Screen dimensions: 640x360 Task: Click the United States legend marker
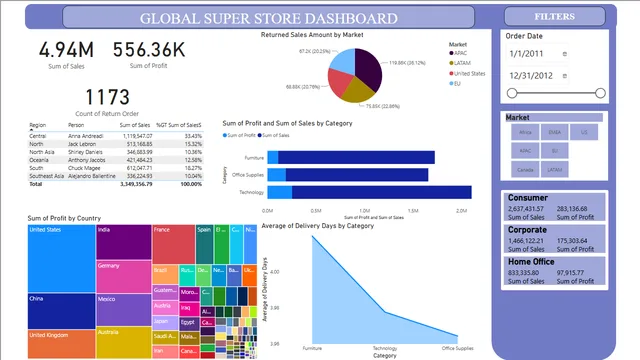click(x=451, y=73)
